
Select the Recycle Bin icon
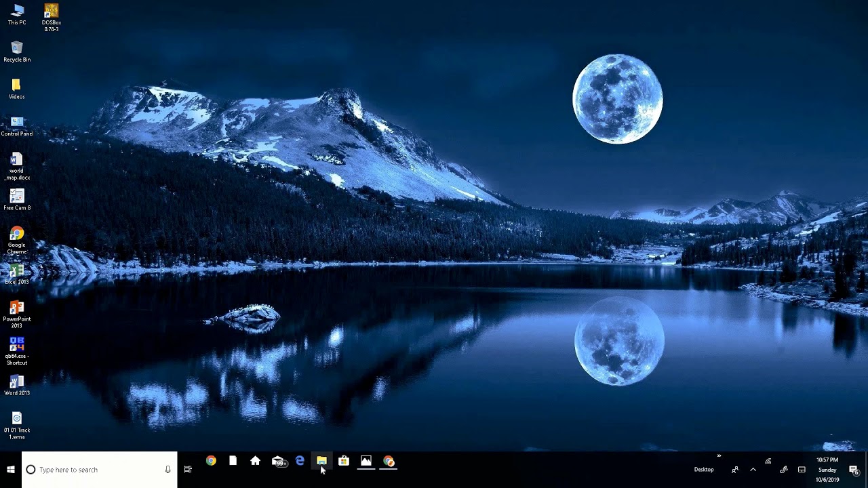(x=17, y=52)
